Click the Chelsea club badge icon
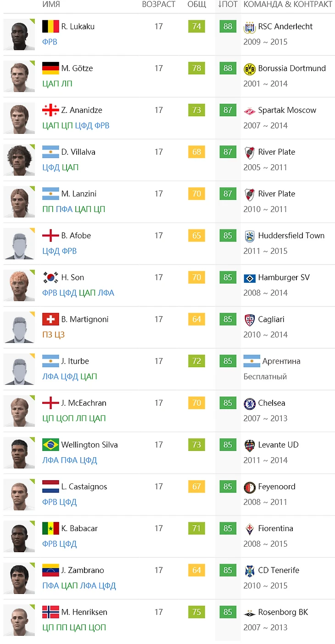This screenshot has height=644, width=335. click(249, 403)
